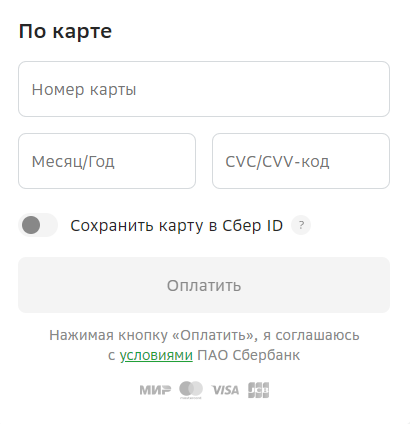Focus the 'Месяц/Год' expiry field

(x=107, y=161)
